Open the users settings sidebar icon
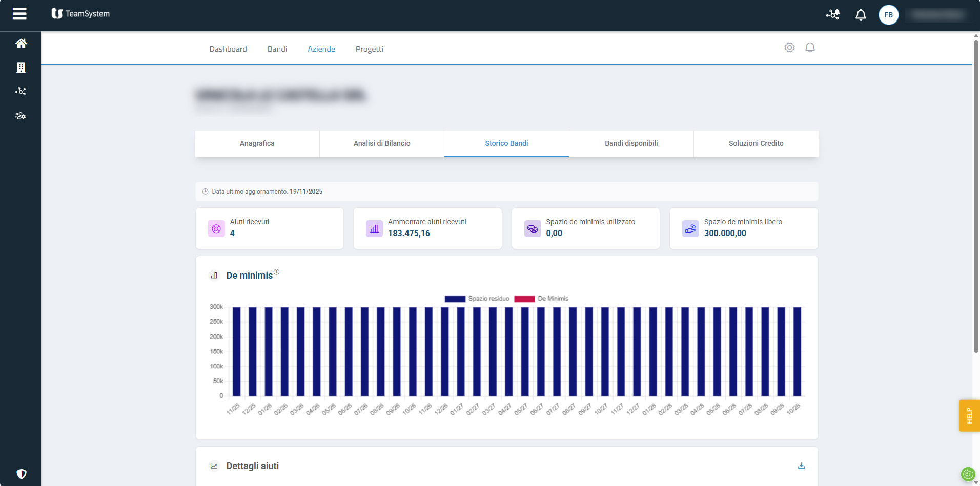Image resolution: width=980 pixels, height=486 pixels. 21,116
